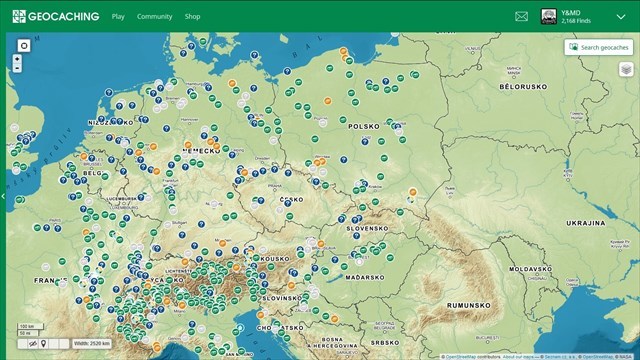Click the Y&MD username
Viewport: 640px width, 360px height.
click(x=571, y=13)
